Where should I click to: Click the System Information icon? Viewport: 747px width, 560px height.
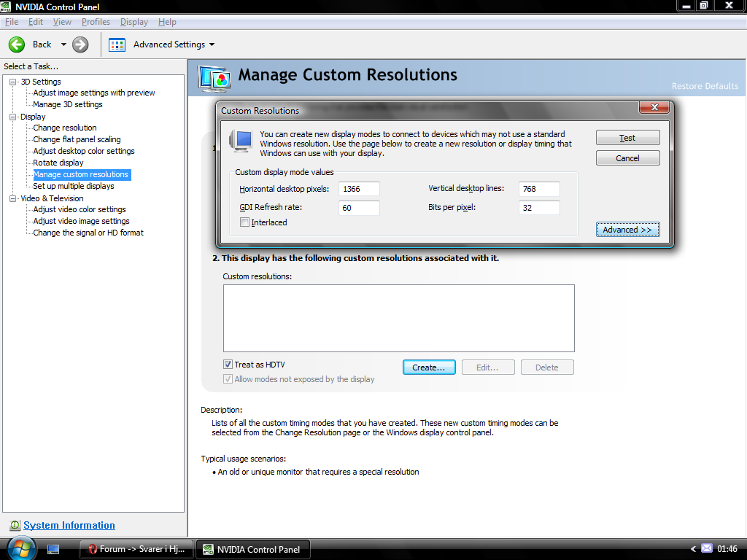[15, 525]
